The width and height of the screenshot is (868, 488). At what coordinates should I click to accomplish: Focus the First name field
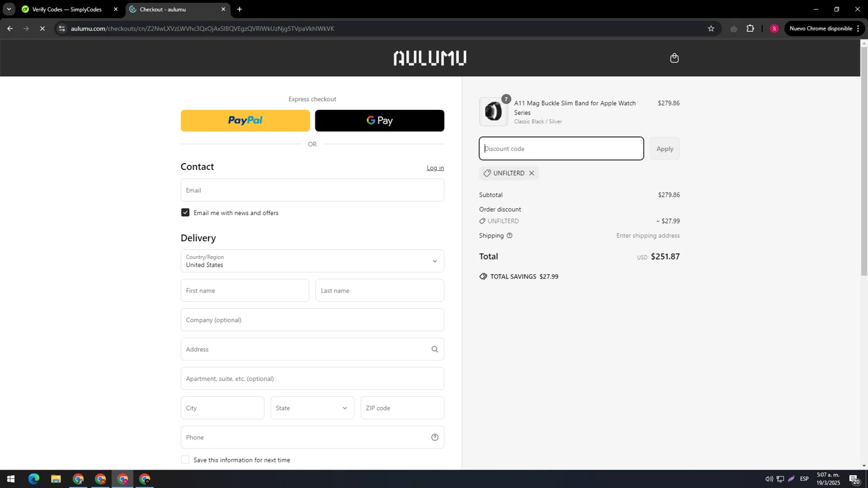coord(245,291)
